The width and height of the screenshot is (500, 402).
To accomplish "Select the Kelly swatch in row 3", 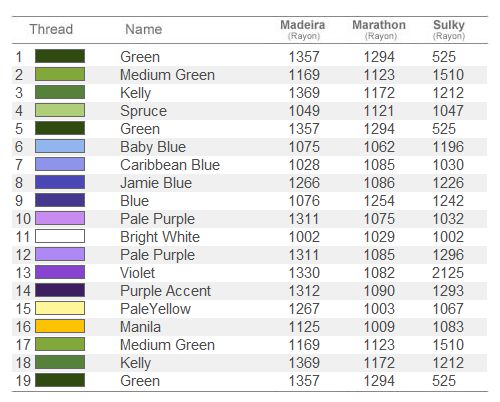I will point(60,92).
